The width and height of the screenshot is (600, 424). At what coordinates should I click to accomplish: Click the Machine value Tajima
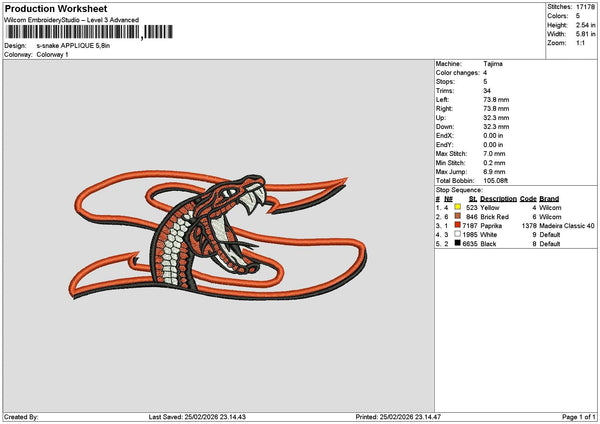pyautogui.click(x=493, y=64)
